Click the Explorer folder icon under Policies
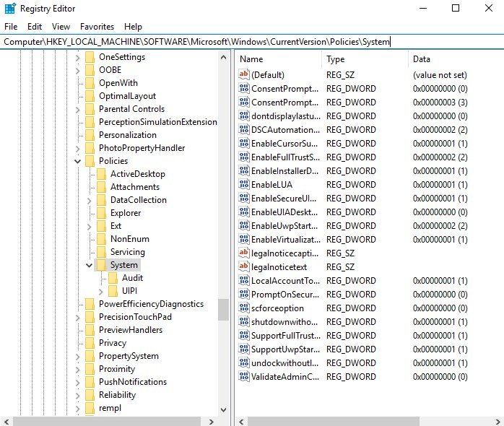 click(101, 213)
